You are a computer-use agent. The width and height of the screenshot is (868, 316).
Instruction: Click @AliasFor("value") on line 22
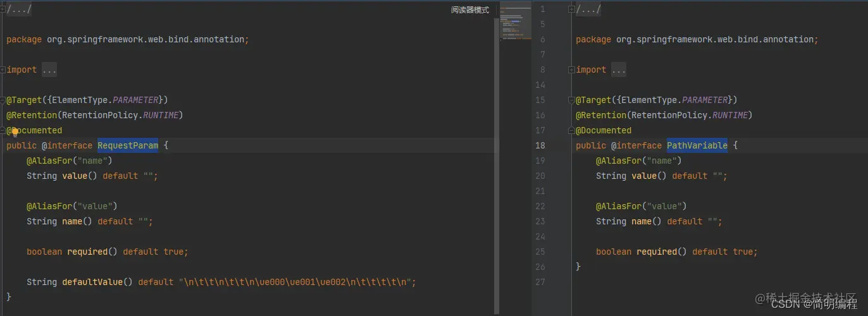(642, 206)
